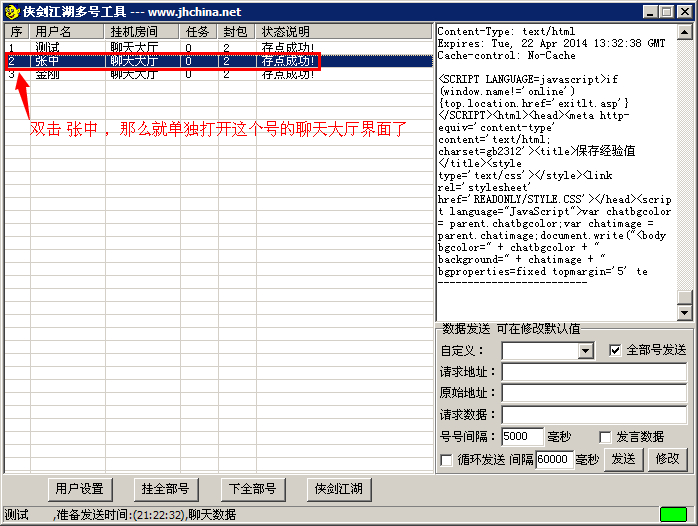Image resolution: width=698 pixels, height=526 pixels.
Task: Click the 封包 column header
Action: point(237,32)
